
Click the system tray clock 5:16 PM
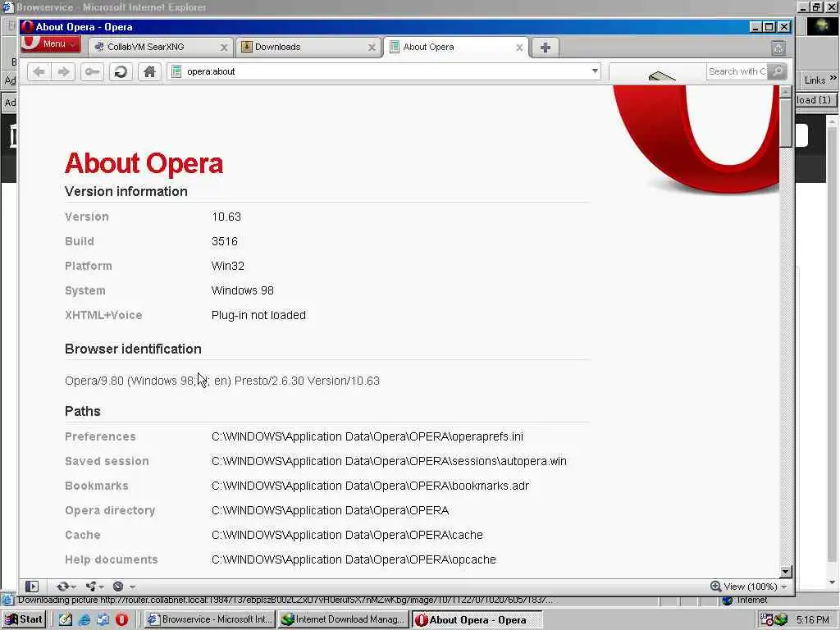(x=812, y=620)
